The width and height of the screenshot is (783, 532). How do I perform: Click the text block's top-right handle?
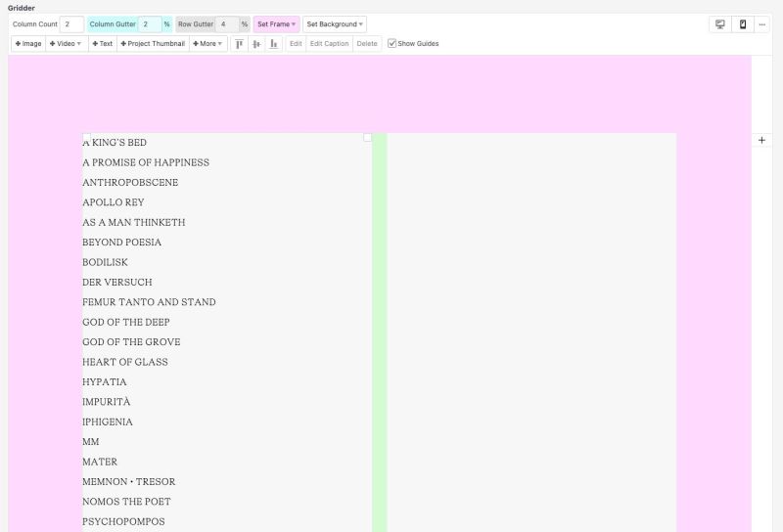pos(368,137)
